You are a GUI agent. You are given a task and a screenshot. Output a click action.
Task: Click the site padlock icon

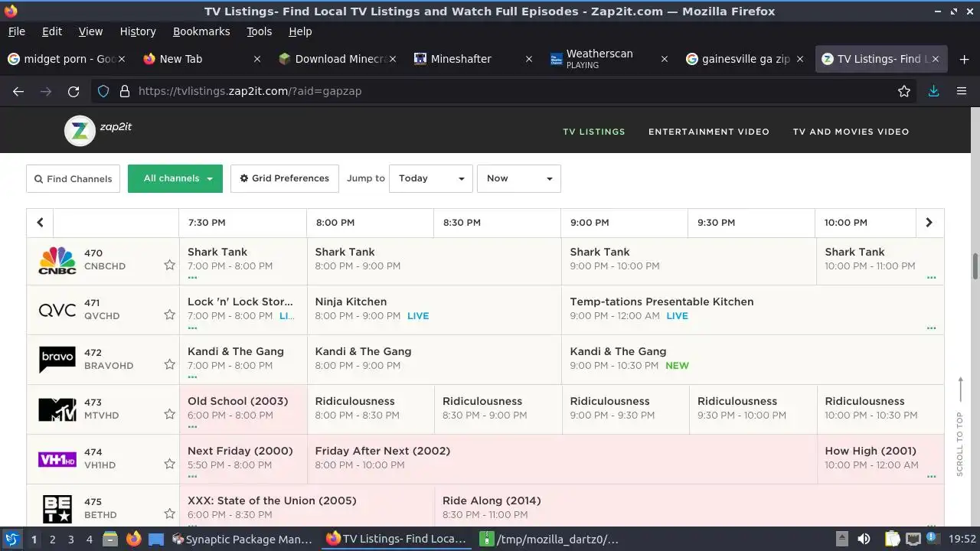(124, 91)
